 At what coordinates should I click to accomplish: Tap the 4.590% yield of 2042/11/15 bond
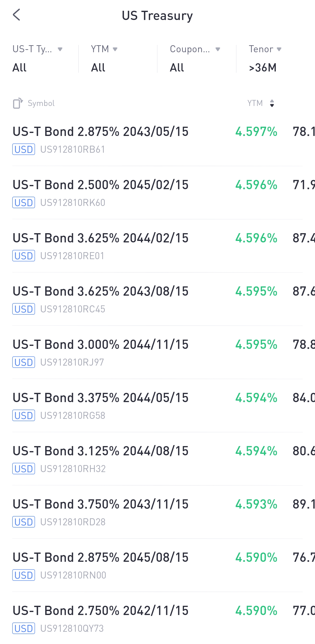click(256, 611)
